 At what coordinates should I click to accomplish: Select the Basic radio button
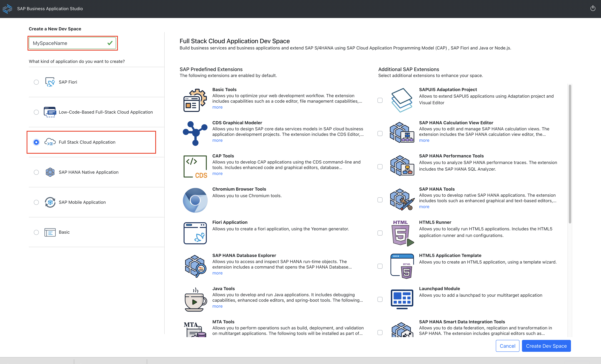click(x=36, y=232)
